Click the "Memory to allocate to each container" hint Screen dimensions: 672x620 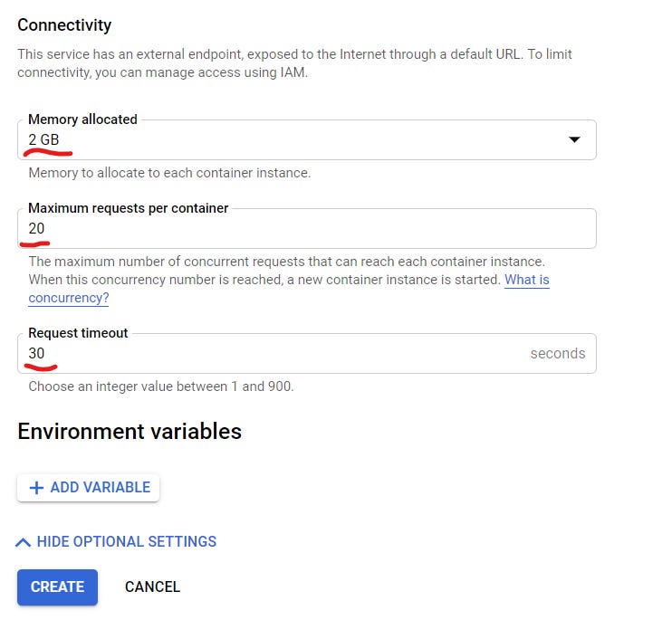click(x=169, y=172)
